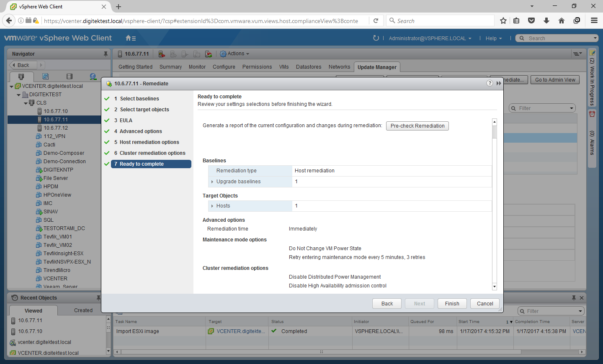The image size is (603, 364).
Task: Click Go to Admin View button
Action: pos(555,80)
